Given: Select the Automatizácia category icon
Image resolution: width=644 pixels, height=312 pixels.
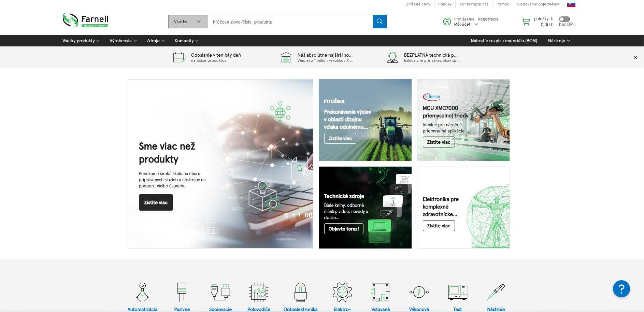Looking at the screenshot, I should click(142, 292).
